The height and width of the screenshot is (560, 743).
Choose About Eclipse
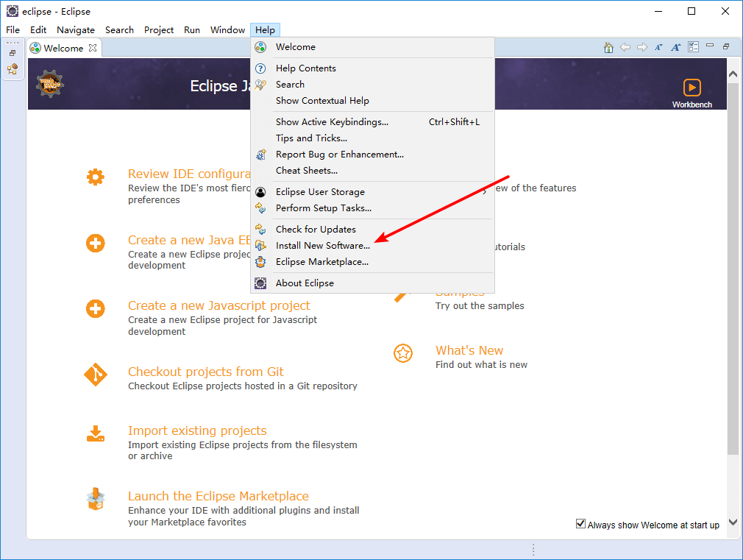pos(372,283)
